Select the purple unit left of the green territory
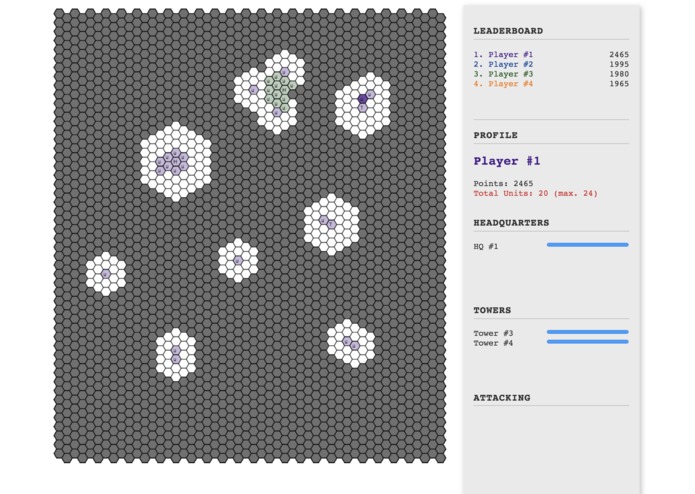The image size is (695, 494). click(x=254, y=90)
